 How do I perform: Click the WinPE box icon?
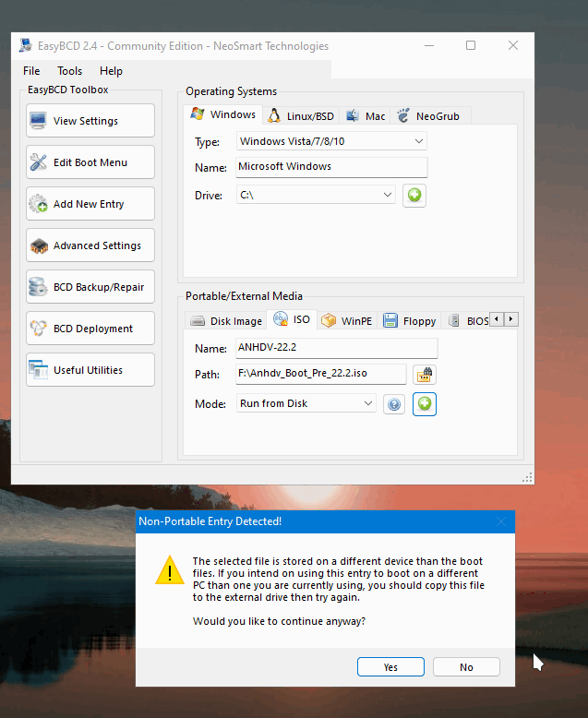tap(329, 320)
